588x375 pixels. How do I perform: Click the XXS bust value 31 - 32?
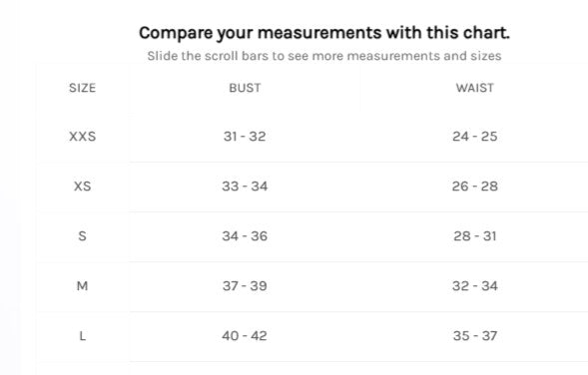pyautogui.click(x=245, y=137)
